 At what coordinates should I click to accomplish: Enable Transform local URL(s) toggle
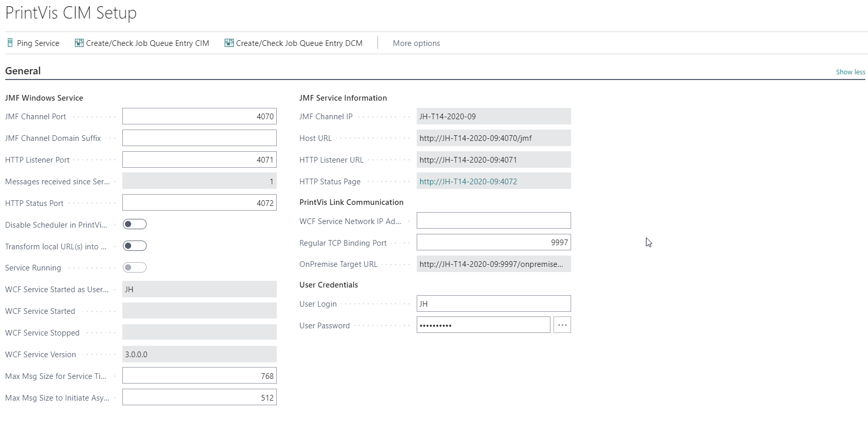point(135,246)
